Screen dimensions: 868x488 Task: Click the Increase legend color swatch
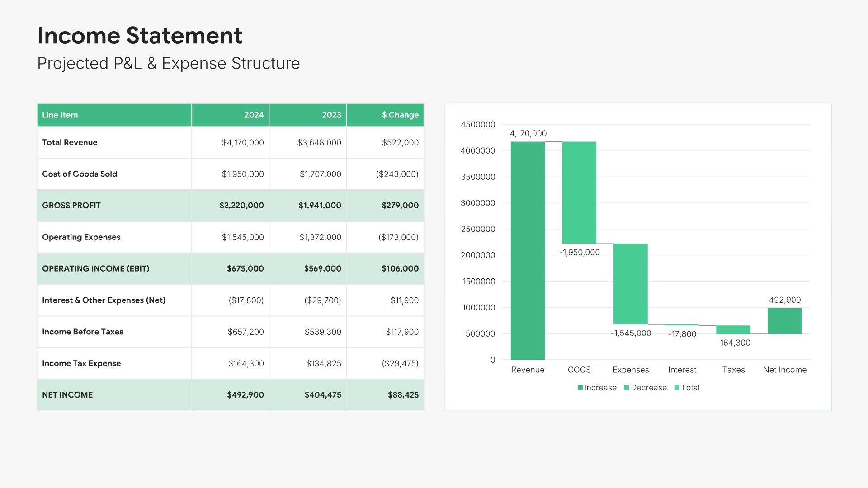click(x=580, y=388)
